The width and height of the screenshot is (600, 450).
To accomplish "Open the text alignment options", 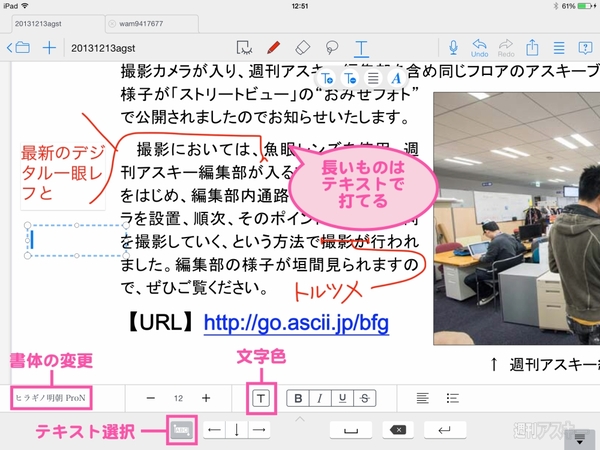I will click(x=423, y=398).
